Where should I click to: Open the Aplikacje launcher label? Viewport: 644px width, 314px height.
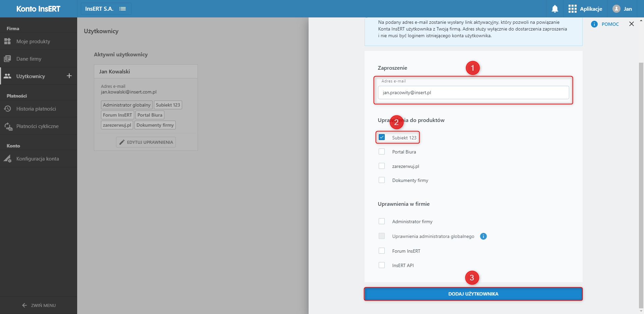coord(591,9)
